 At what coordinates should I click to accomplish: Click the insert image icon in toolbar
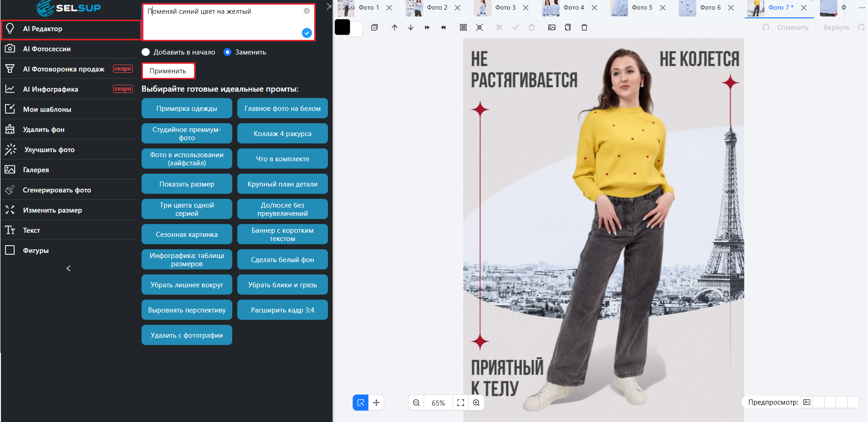point(551,27)
